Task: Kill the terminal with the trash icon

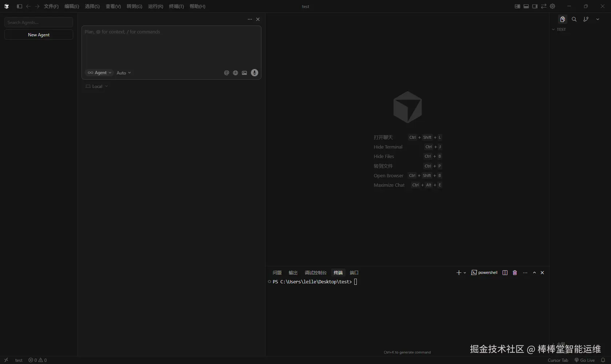Action: [x=515, y=272]
